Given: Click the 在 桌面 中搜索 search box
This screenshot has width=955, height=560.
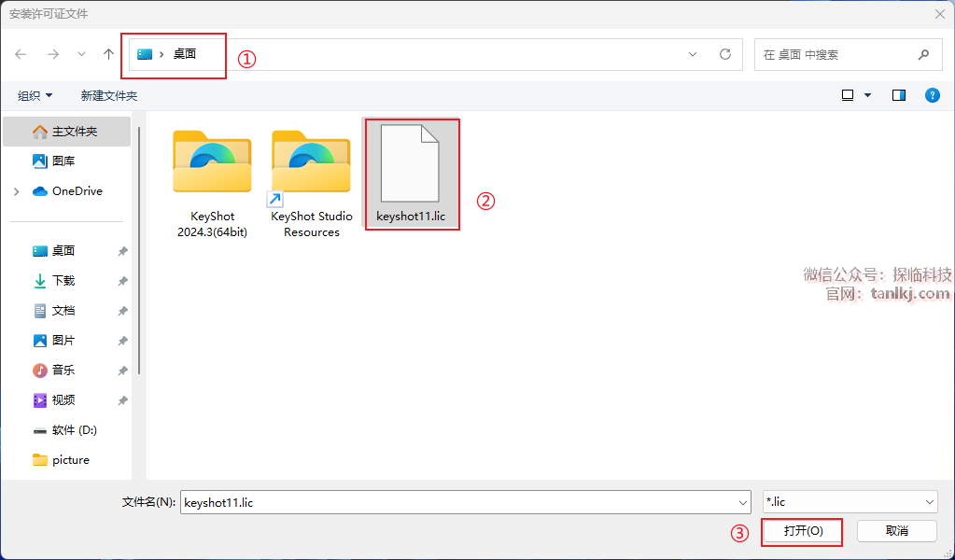Looking at the screenshot, I should [850, 54].
